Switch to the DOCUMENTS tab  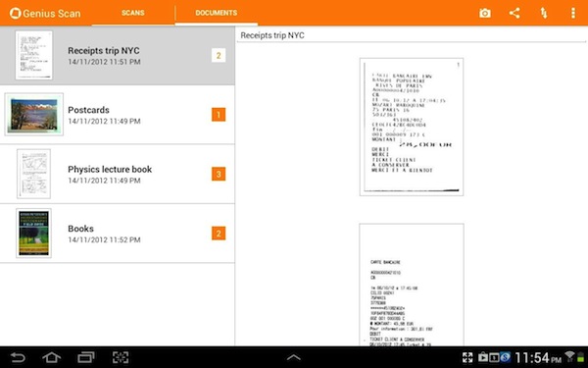tap(216, 13)
